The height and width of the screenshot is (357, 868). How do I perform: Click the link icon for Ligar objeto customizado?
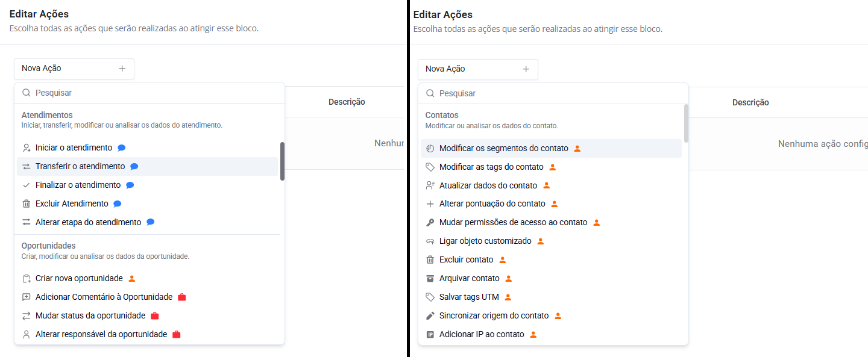(x=430, y=241)
